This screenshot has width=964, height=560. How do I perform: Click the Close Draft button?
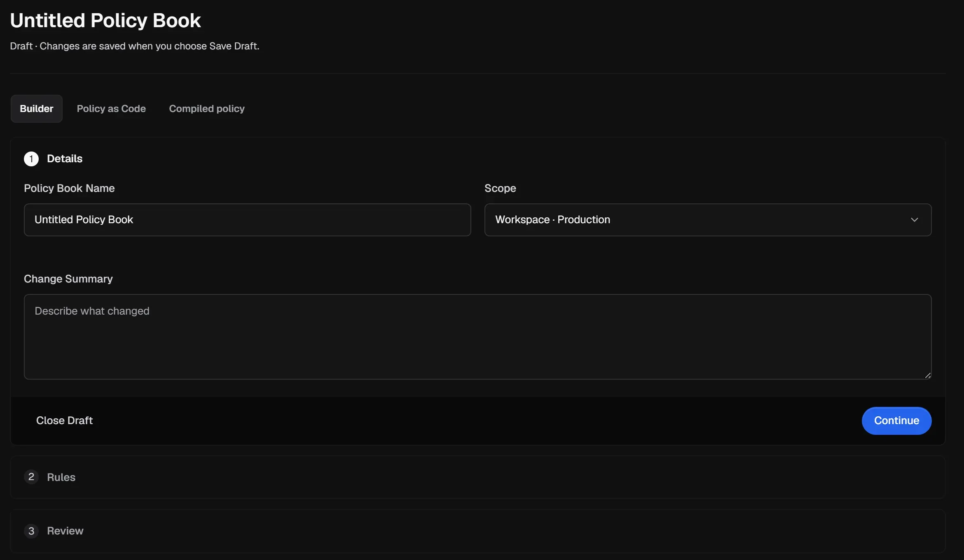64,420
